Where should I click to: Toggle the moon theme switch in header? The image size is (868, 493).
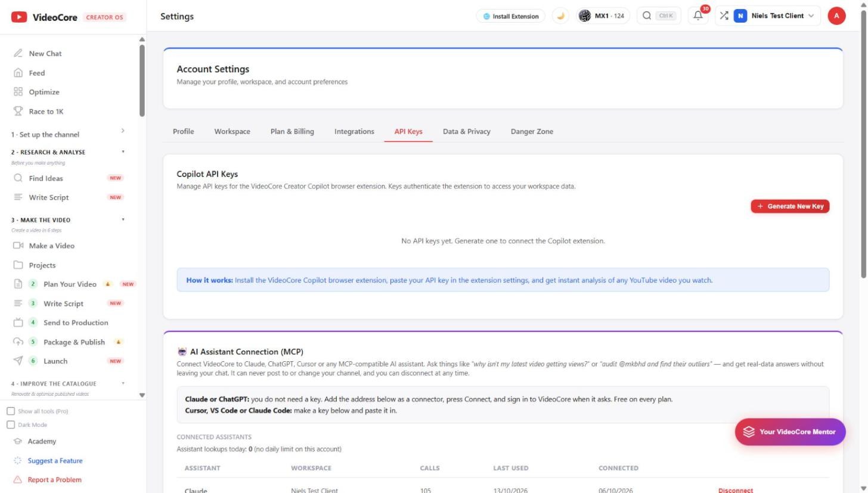point(560,16)
